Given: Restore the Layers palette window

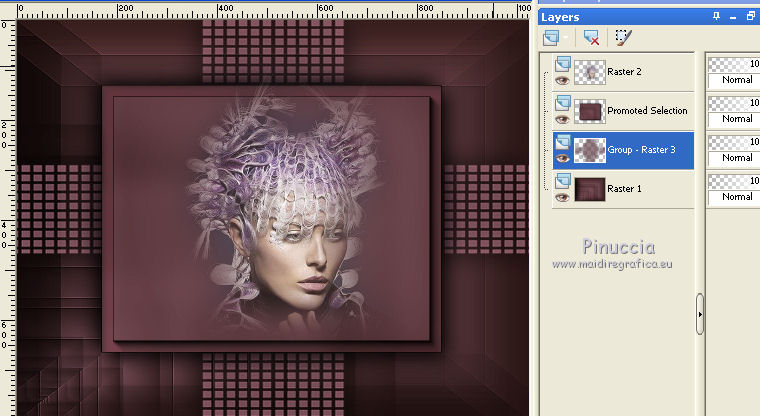Looking at the screenshot, I should tap(751, 16).
